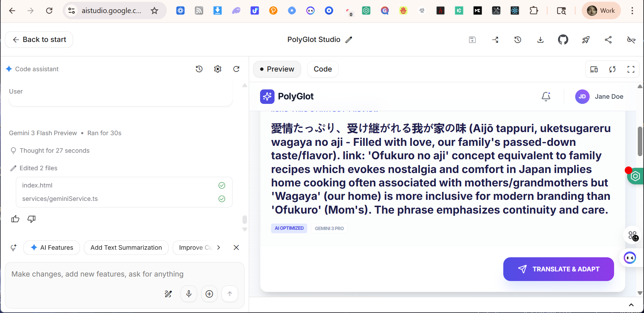Give the response a thumbs down
Image resolution: width=644 pixels, height=313 pixels.
pyautogui.click(x=32, y=219)
